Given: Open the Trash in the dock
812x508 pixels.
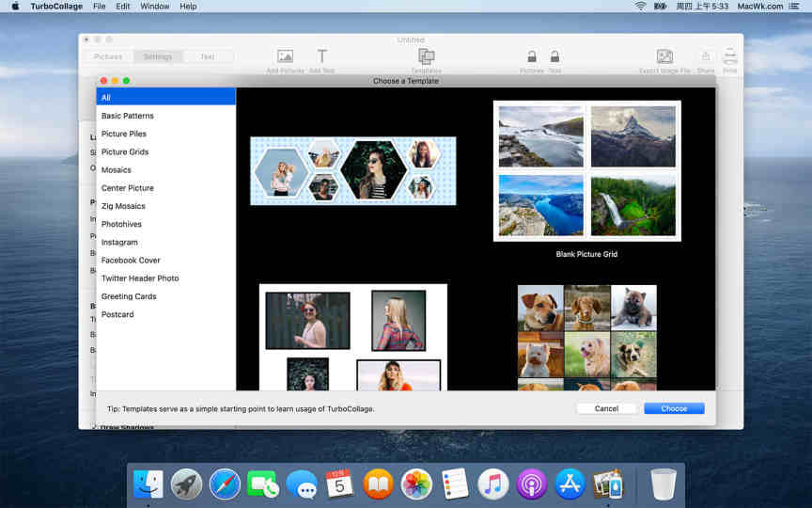Looking at the screenshot, I should point(664,484).
